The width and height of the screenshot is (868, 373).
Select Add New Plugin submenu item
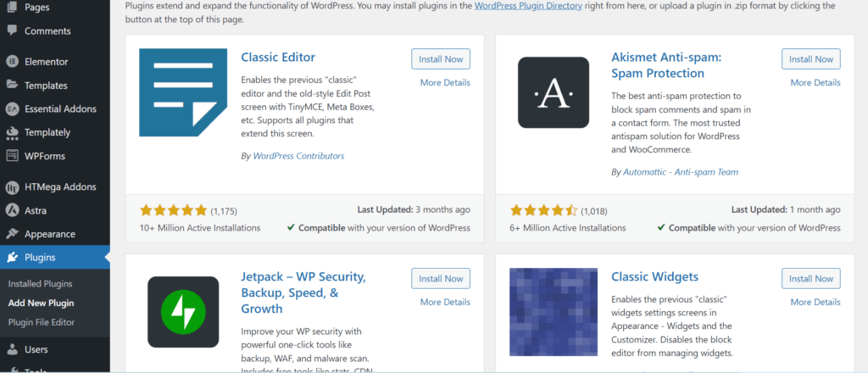click(41, 303)
